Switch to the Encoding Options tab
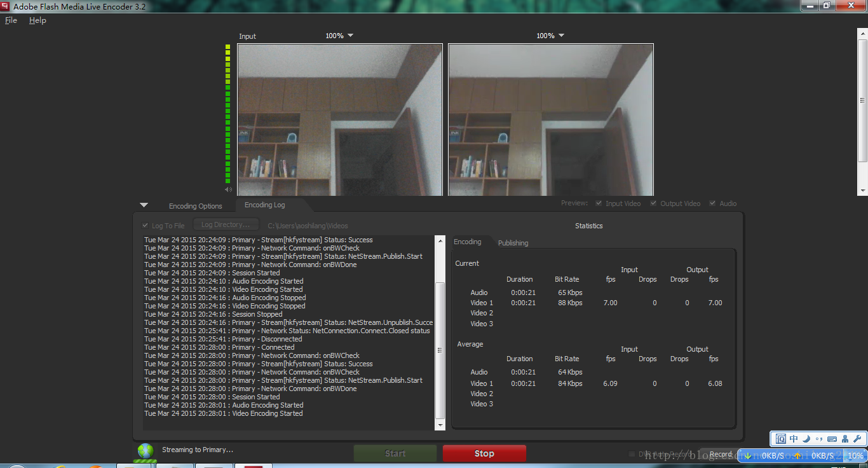 pyautogui.click(x=196, y=206)
